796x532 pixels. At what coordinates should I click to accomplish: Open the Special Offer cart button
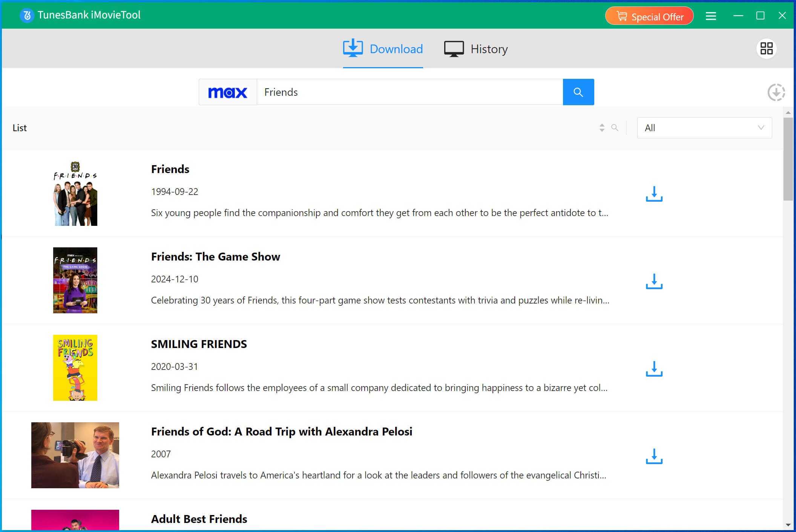click(x=649, y=16)
